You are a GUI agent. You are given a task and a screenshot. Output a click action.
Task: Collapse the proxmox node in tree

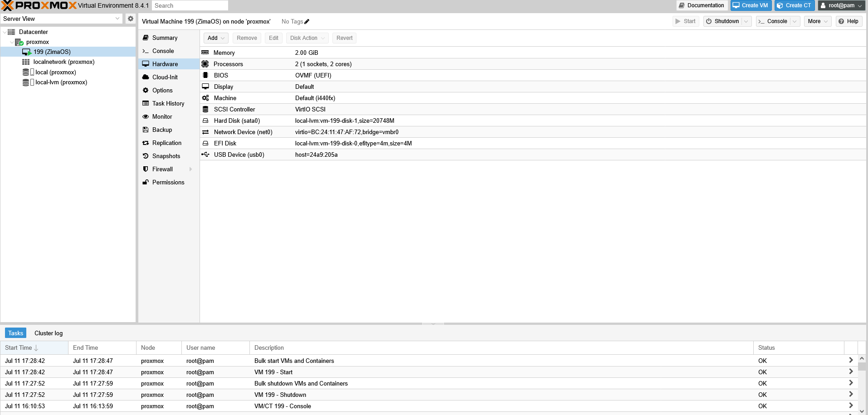point(12,42)
